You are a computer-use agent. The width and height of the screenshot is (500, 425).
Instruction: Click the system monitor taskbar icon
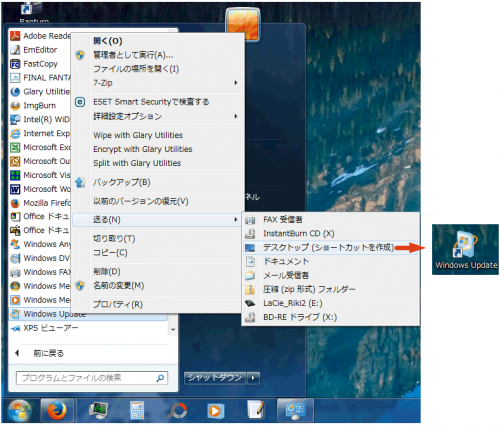click(x=98, y=410)
